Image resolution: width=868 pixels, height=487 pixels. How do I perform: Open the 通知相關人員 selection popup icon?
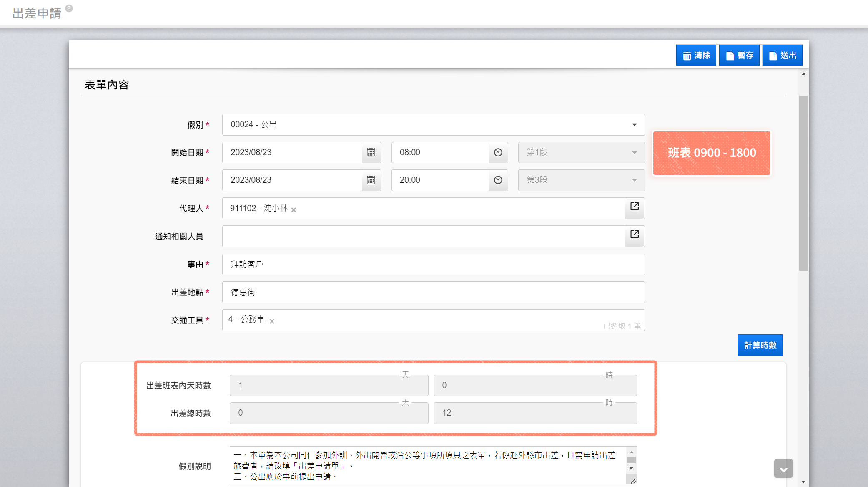[x=635, y=235]
